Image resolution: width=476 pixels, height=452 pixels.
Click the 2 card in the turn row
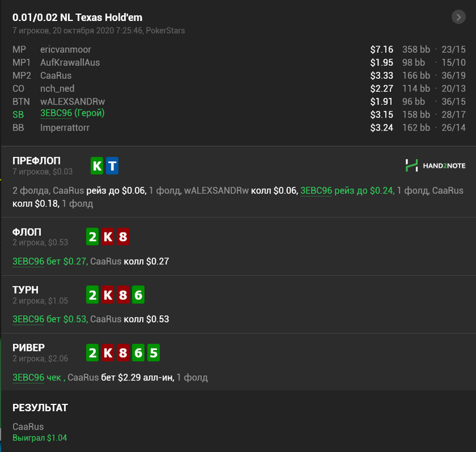click(x=92, y=295)
